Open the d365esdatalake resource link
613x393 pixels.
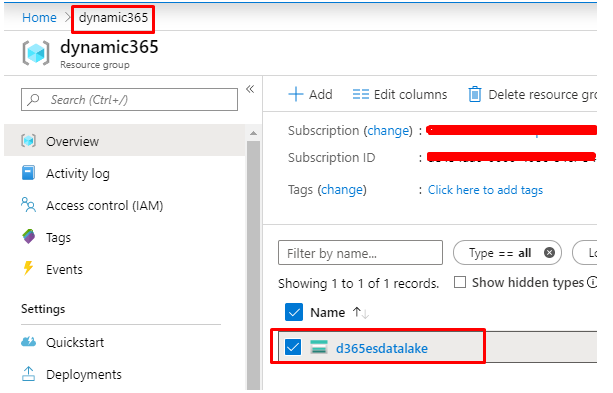click(382, 348)
